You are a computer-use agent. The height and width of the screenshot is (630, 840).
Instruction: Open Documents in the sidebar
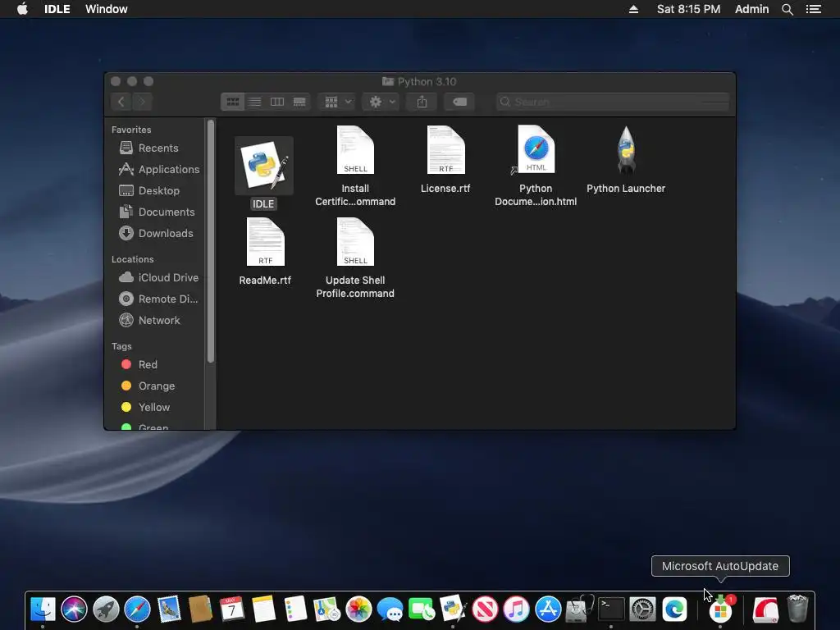155,212
